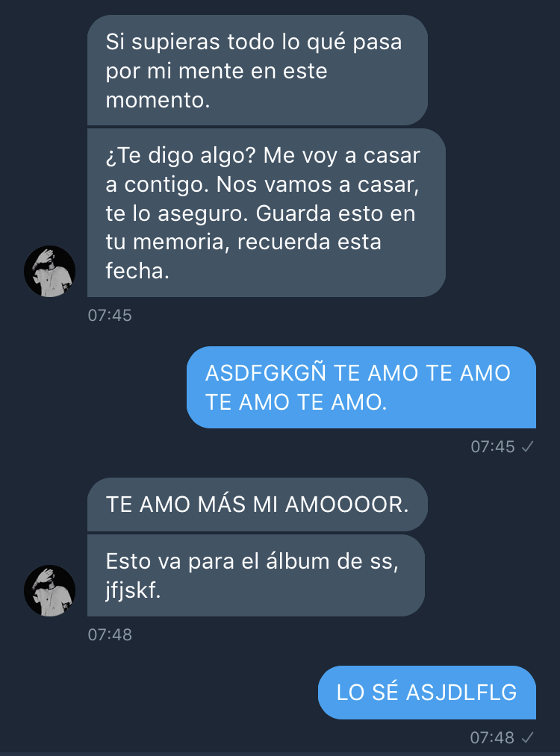Select the '¿Te digo algo? Me voy a casar' message
The image size is (560, 756).
pos(267,213)
